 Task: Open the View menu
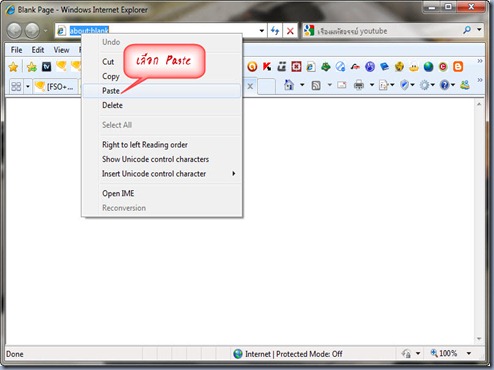61,50
